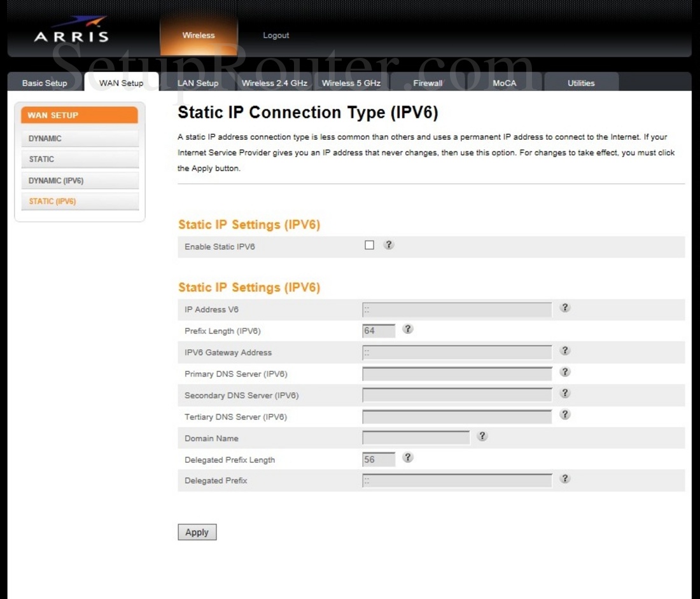Go to the Wireless 5 GHz tab
The width and height of the screenshot is (700, 599).
[x=351, y=83]
